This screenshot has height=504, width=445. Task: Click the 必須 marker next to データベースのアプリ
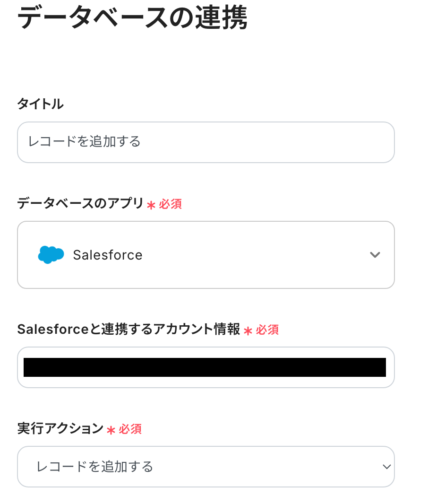point(171,204)
